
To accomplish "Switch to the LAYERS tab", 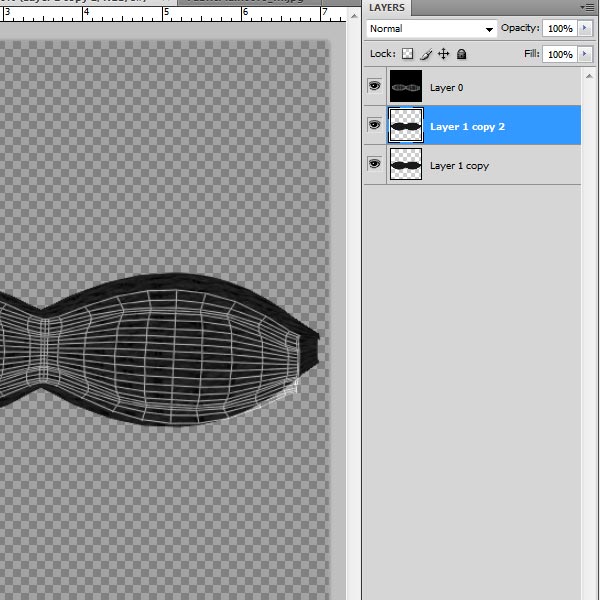I will [x=387, y=8].
